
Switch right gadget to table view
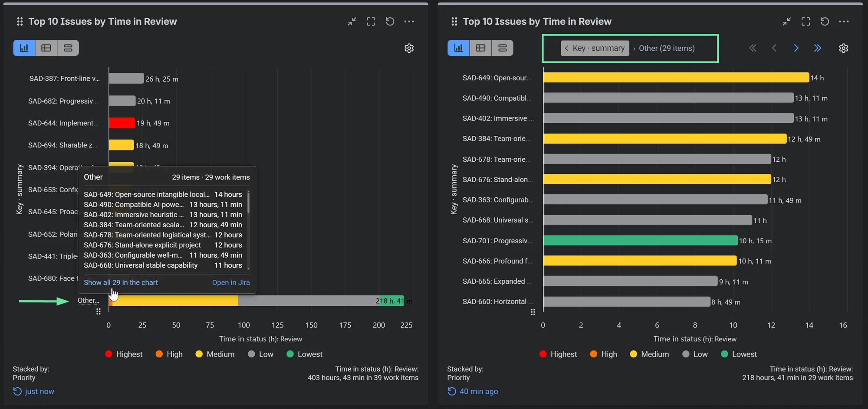pos(480,48)
